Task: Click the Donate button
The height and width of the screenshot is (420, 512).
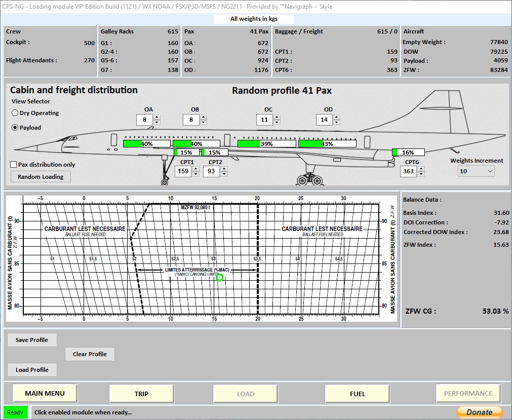Action: point(479,412)
